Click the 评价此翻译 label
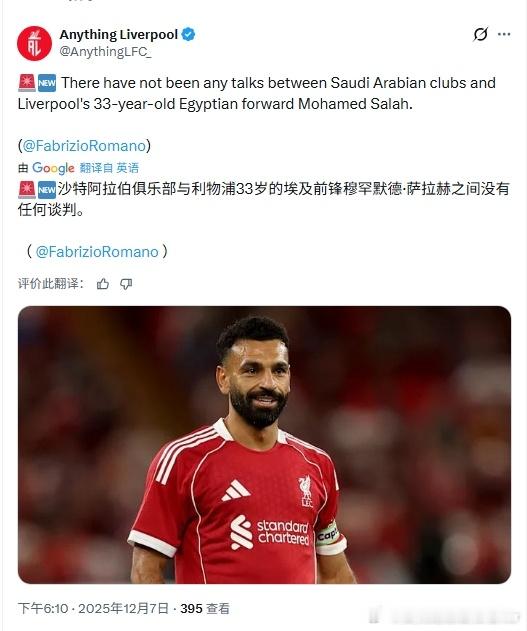Viewport: 527px width, 631px height. coord(51,284)
